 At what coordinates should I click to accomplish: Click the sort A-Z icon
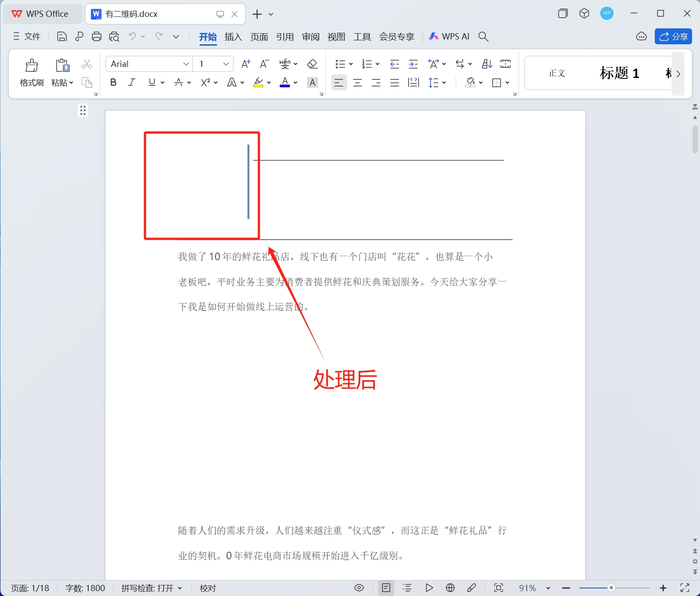[x=487, y=64]
